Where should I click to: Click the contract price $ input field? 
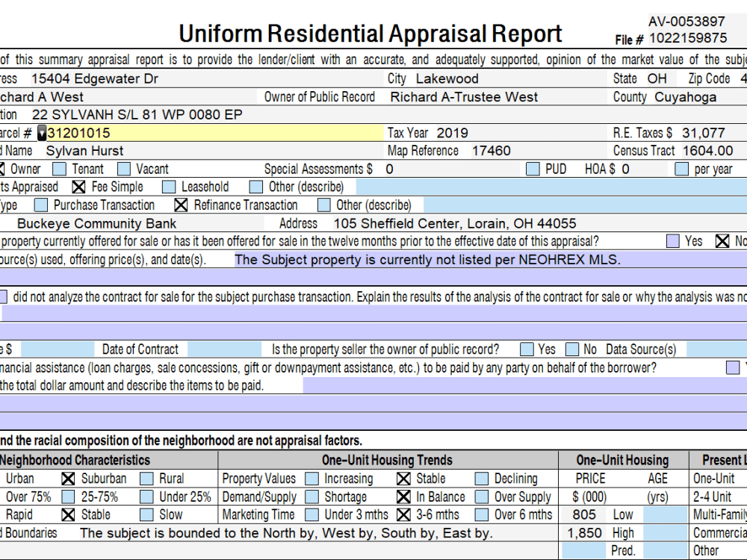coord(58,349)
